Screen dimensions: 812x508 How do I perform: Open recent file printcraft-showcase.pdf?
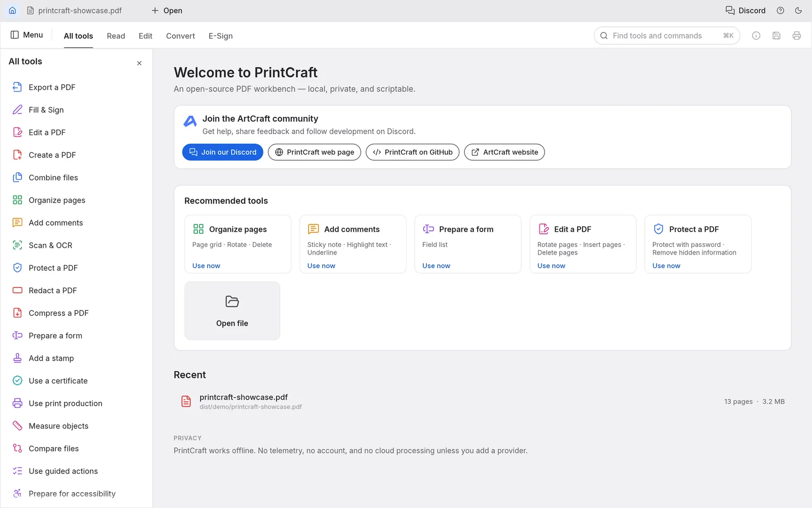[x=482, y=401]
